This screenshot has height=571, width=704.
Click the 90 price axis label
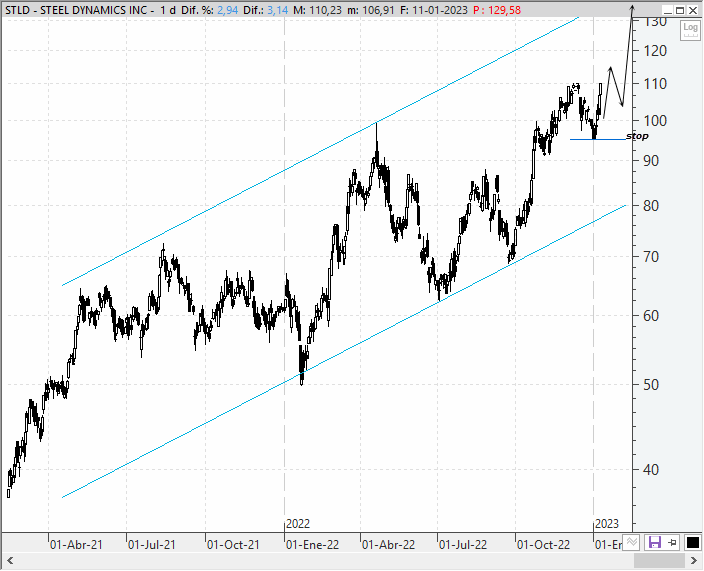coord(651,161)
